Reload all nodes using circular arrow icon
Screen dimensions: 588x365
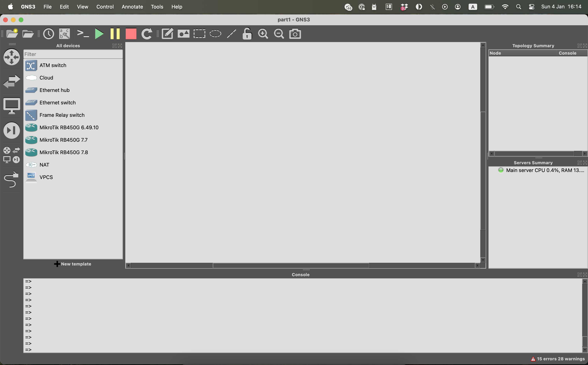147,34
